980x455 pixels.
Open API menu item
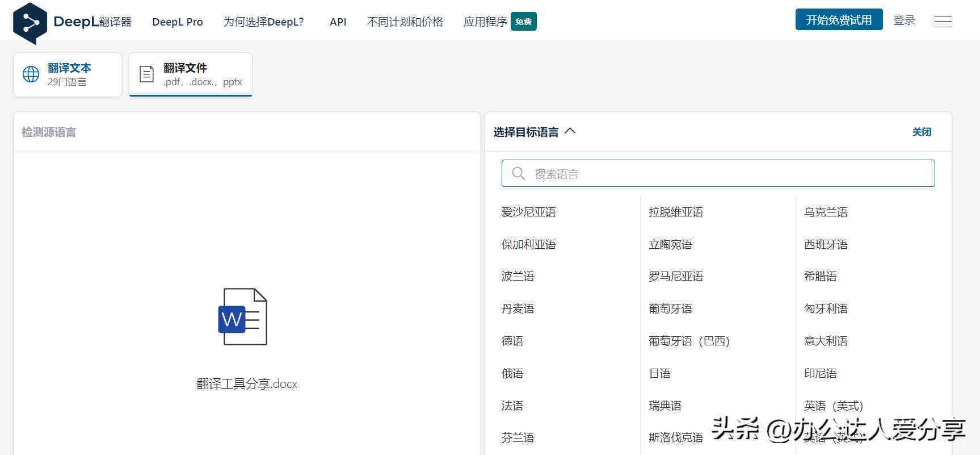338,22
